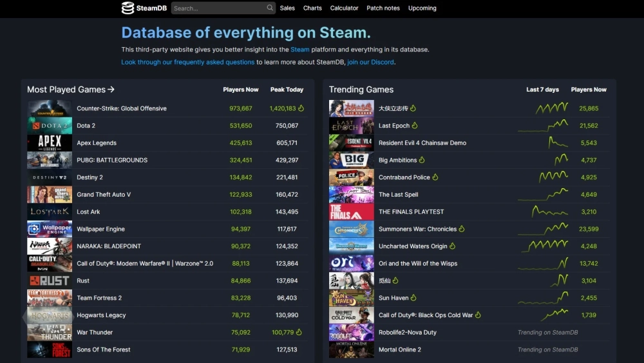The image size is (644, 363).
Task: Open the Upcoming releases page
Action: coord(422,8)
